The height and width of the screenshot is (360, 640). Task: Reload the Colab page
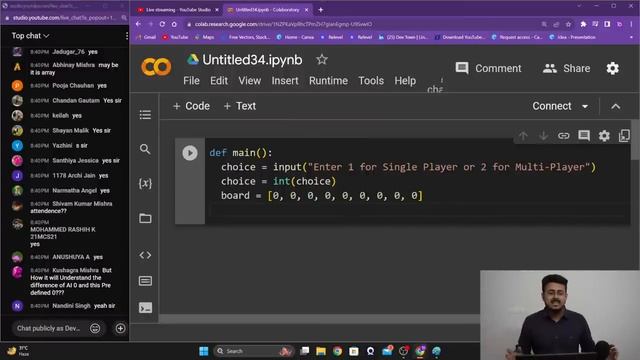coord(162,24)
